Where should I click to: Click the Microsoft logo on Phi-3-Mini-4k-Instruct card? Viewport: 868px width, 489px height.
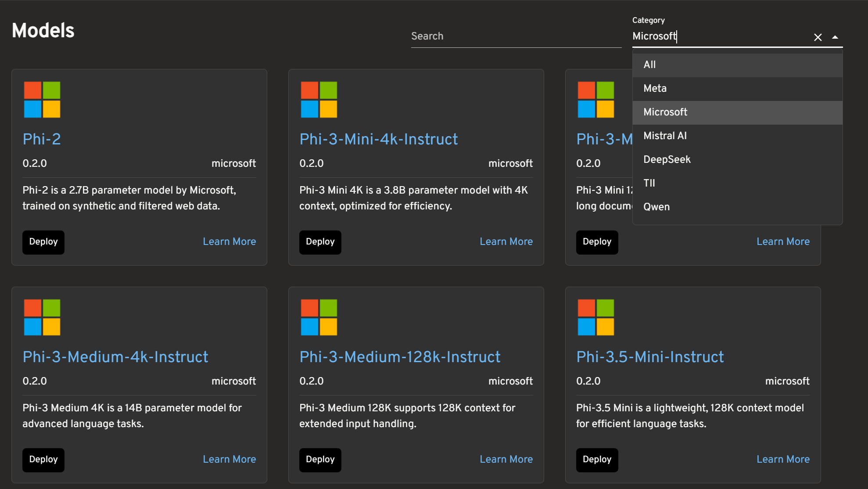319,100
